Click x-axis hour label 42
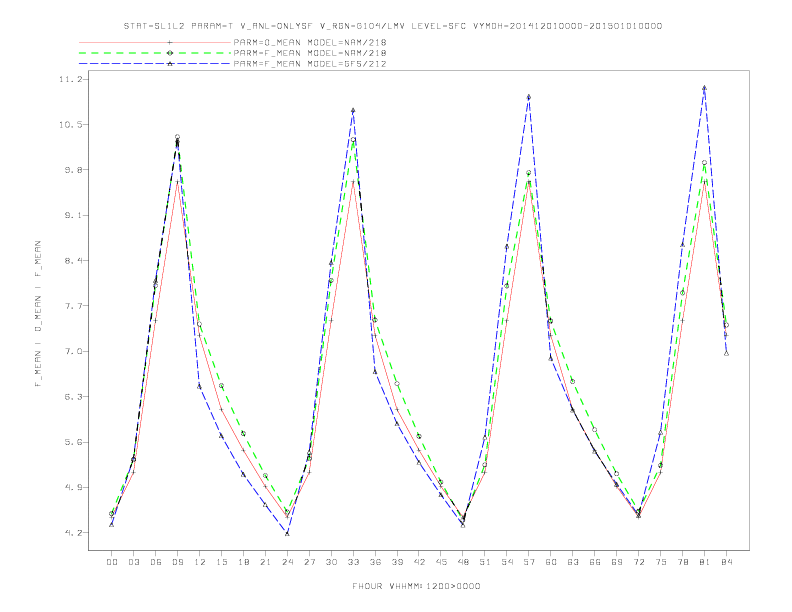This screenshot has height=612, width=792. [x=419, y=562]
